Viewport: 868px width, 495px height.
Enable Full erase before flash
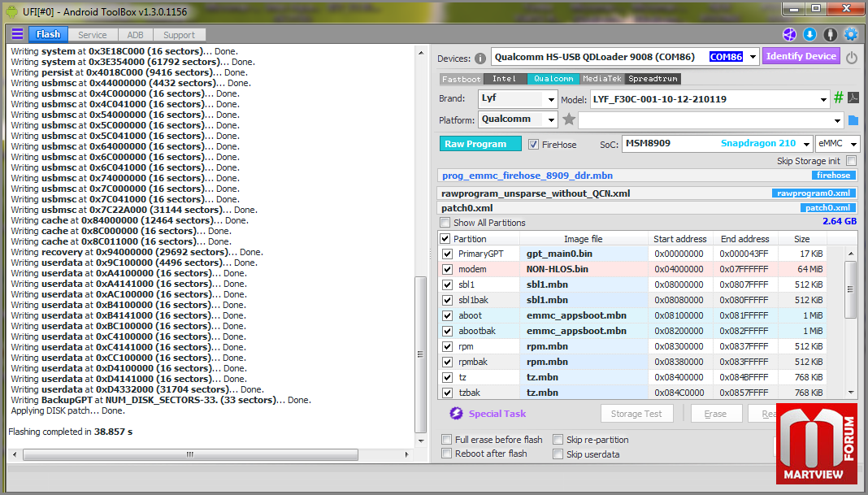[446, 440]
